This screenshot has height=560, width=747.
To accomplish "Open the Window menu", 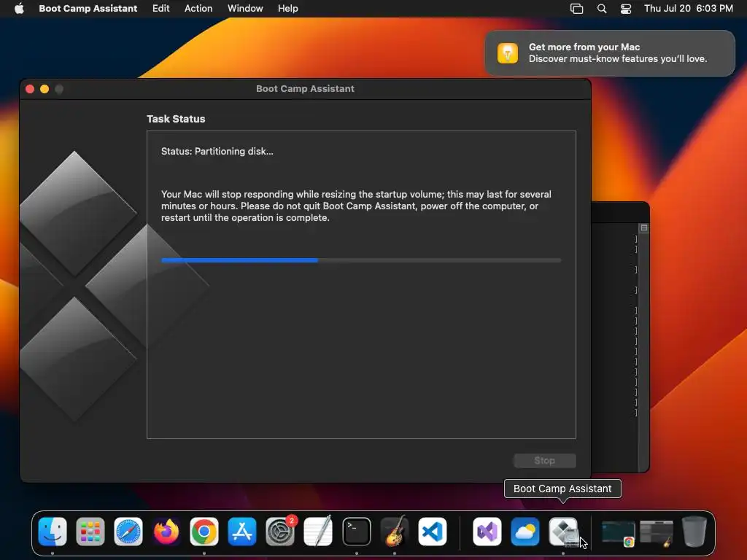I will [x=245, y=9].
